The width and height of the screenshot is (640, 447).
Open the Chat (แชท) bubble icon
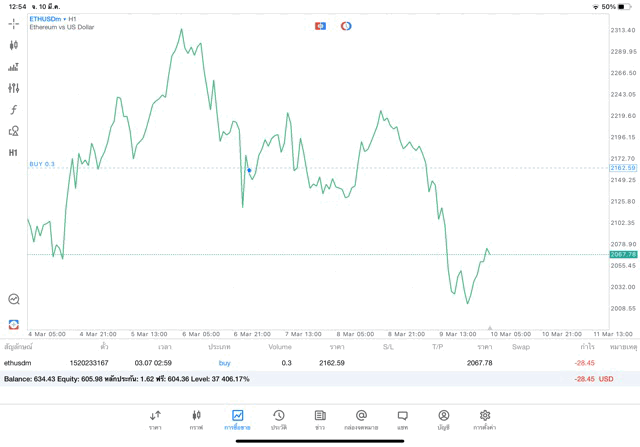click(402, 419)
